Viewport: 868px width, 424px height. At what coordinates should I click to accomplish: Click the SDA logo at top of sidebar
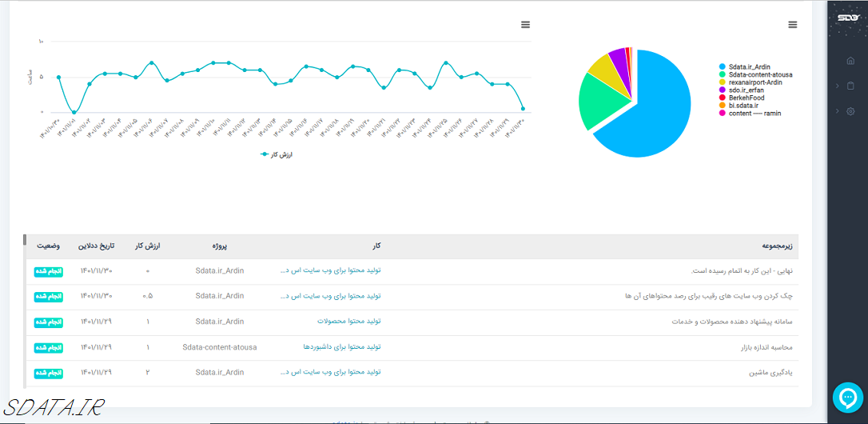(x=846, y=18)
